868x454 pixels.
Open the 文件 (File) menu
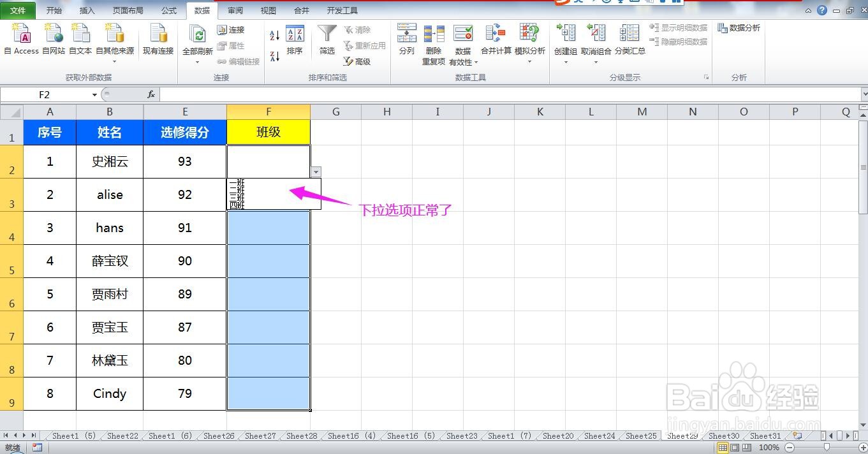coord(18,10)
